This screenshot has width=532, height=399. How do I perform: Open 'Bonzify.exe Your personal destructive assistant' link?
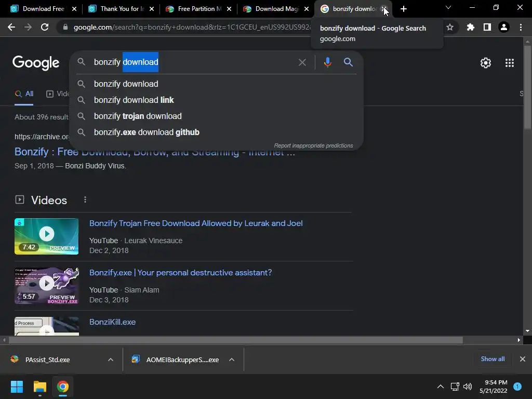(180, 272)
